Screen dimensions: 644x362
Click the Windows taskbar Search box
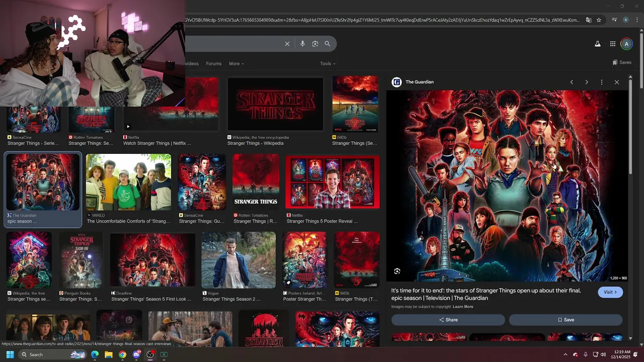pos(52,354)
